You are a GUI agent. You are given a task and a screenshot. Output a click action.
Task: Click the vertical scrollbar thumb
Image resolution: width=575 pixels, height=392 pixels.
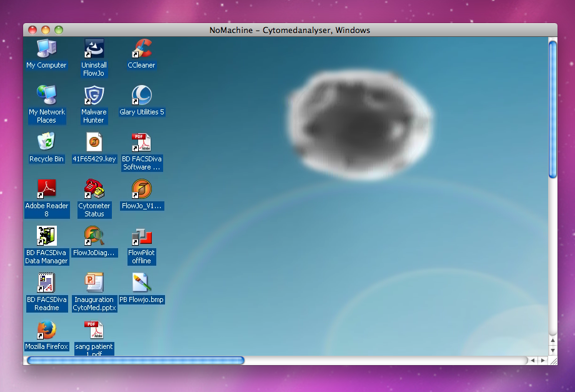(552, 109)
